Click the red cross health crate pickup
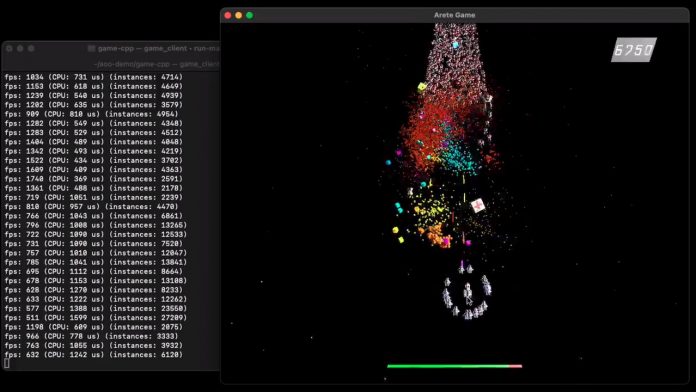This screenshot has width=696, height=392. pyautogui.click(x=478, y=206)
